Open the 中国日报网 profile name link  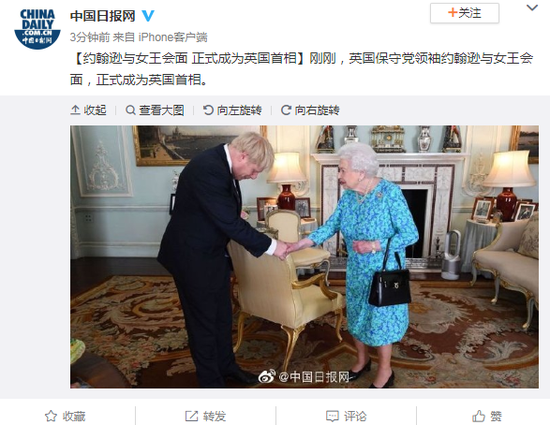[x=102, y=16]
